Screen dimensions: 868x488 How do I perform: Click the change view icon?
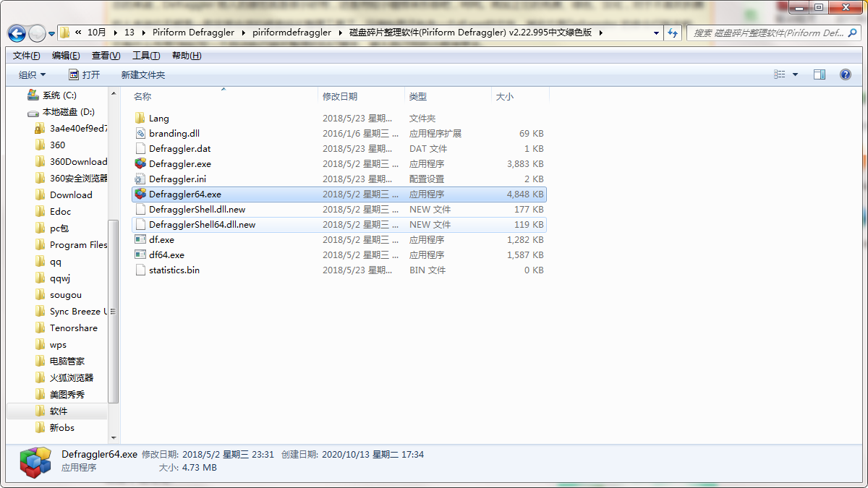pos(780,74)
